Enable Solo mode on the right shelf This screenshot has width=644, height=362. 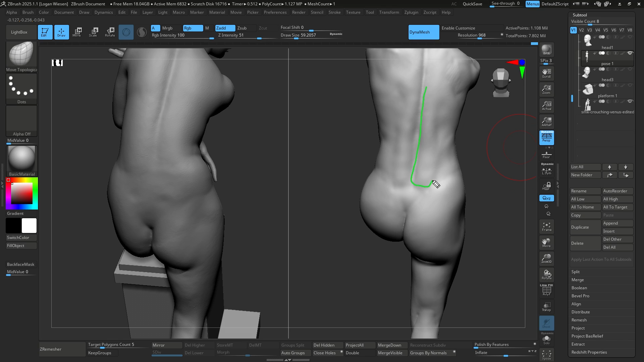[x=547, y=340]
